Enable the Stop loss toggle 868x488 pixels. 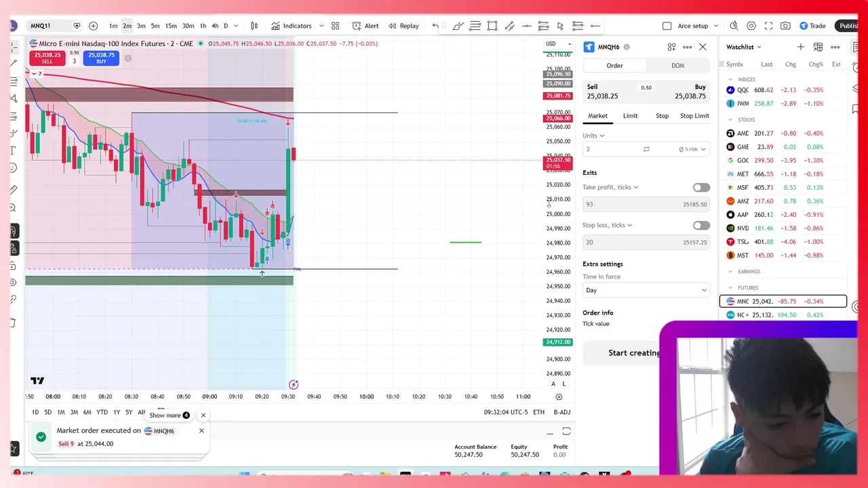coord(701,226)
